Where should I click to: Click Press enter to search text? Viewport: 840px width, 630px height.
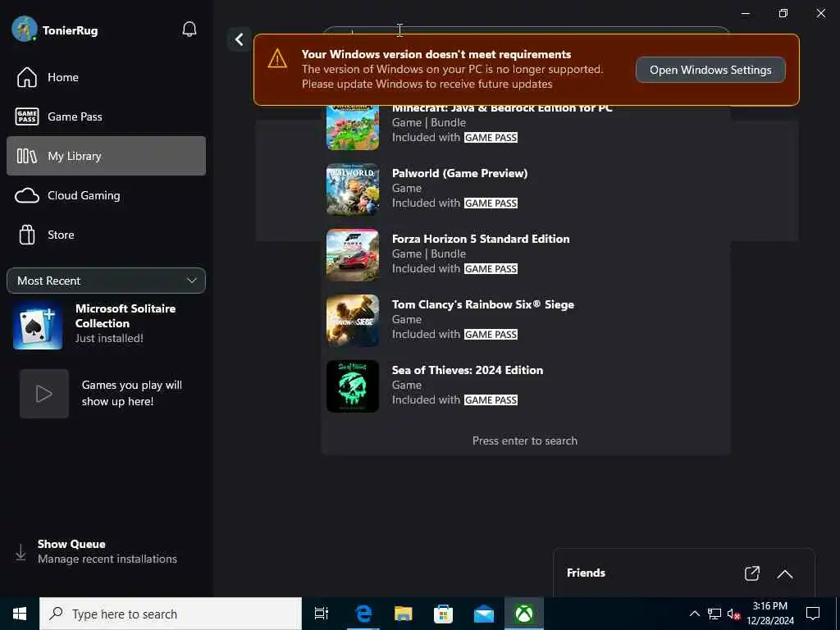[x=525, y=441]
